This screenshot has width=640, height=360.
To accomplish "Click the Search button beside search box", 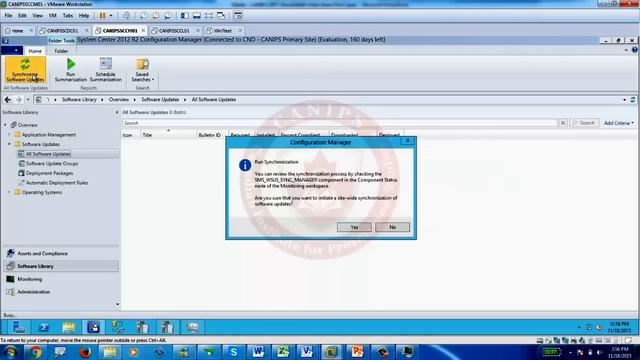I will click(x=585, y=123).
